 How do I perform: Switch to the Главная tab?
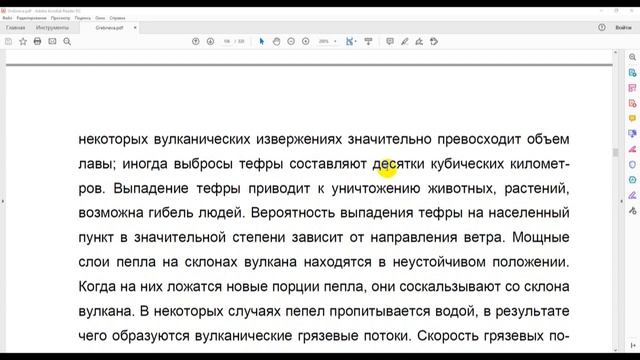click(x=16, y=28)
